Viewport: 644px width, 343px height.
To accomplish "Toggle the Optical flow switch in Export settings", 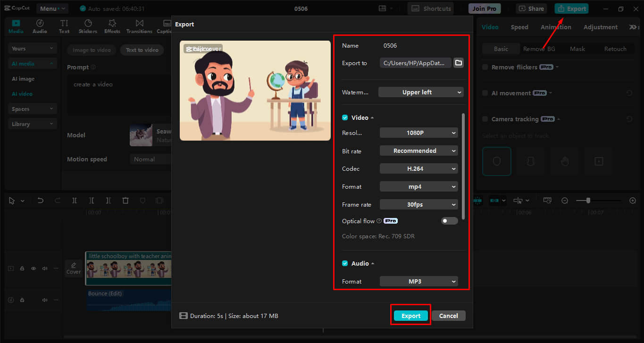I will point(449,220).
